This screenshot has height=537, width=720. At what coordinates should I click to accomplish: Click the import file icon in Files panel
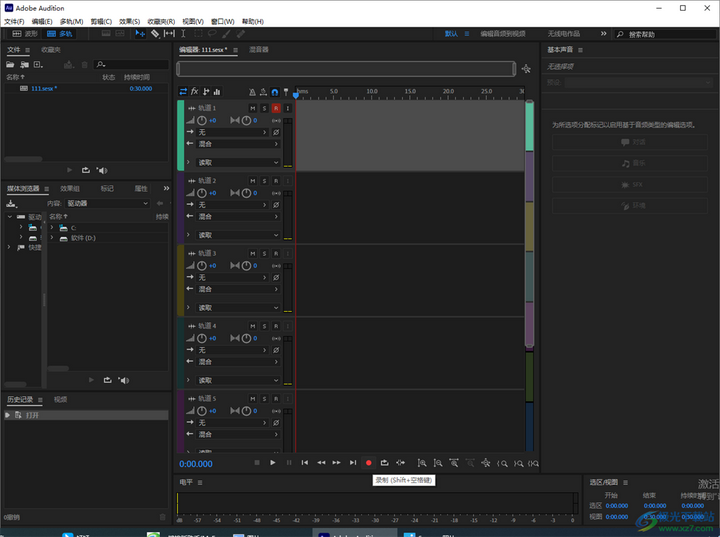tap(24, 65)
